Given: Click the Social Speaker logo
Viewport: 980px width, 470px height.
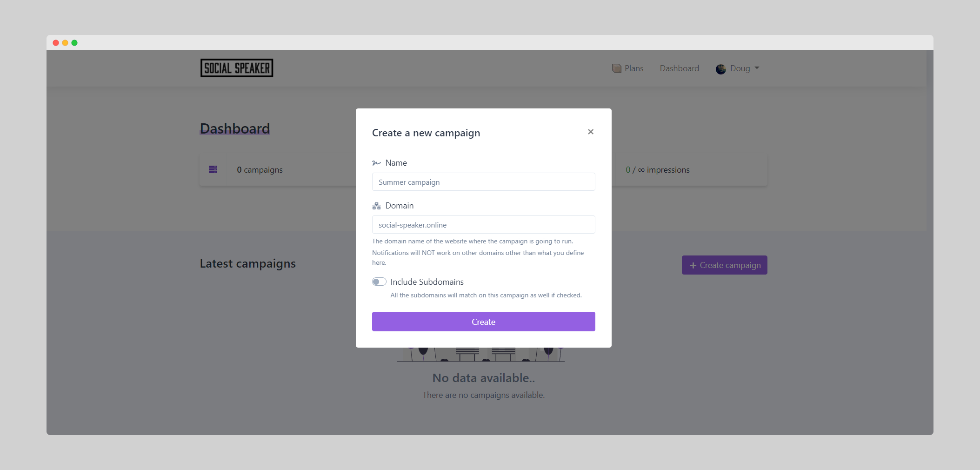Looking at the screenshot, I should point(237,68).
